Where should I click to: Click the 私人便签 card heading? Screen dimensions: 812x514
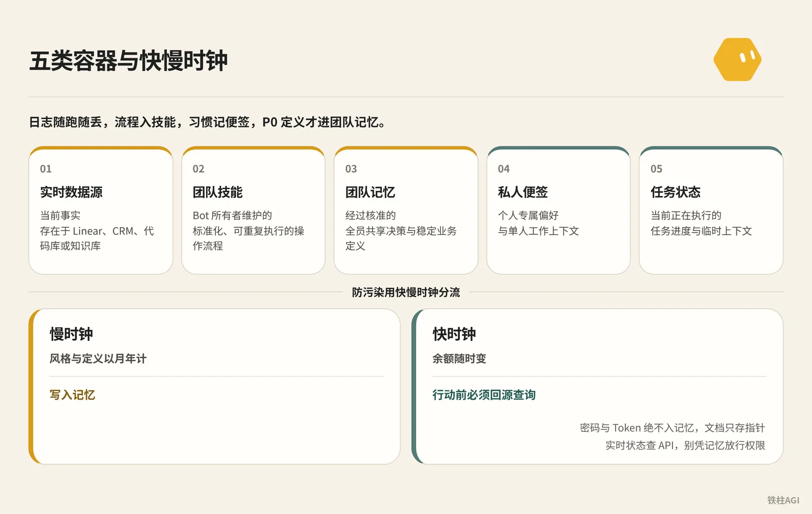523,192
